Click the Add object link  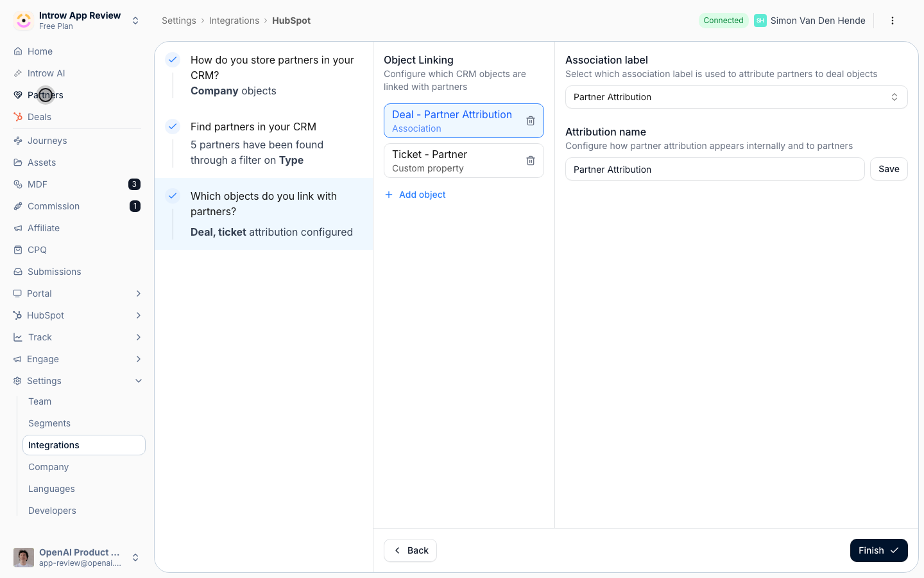coord(415,195)
